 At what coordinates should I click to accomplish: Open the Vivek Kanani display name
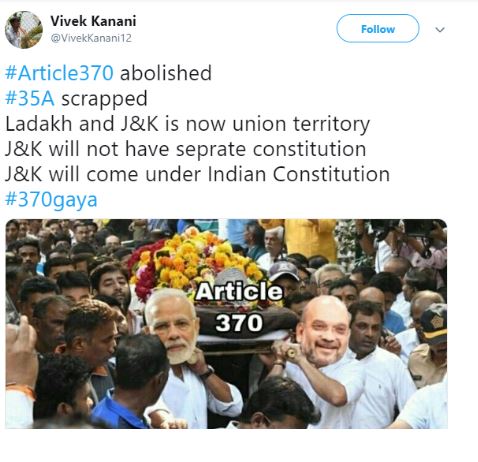[x=93, y=21]
